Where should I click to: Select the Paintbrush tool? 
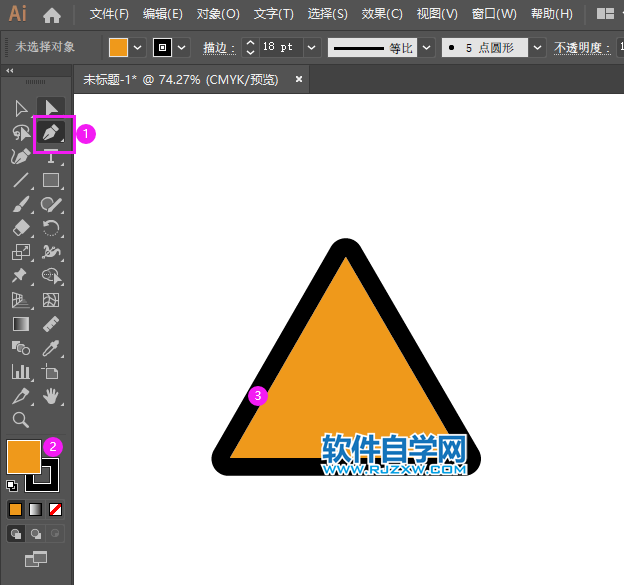pos(21,204)
